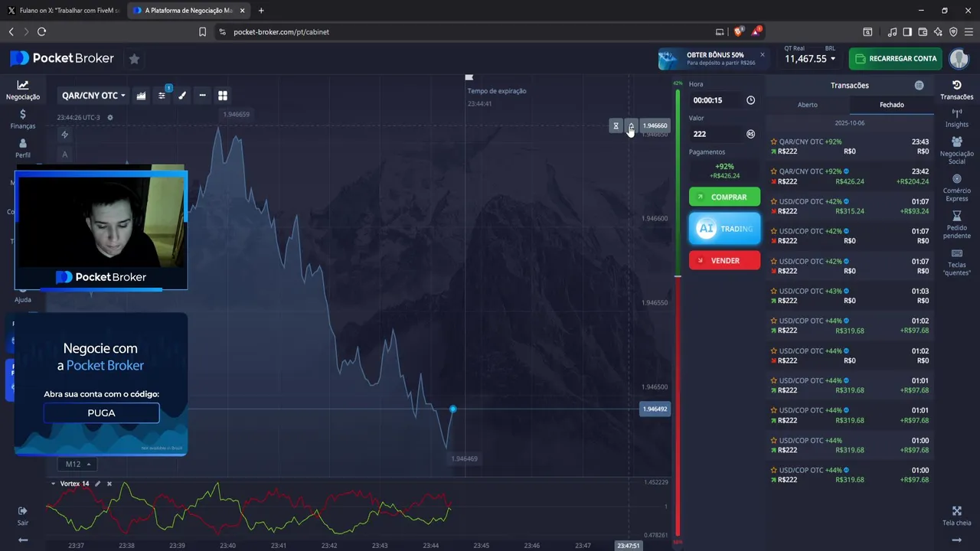Open the Ajuda help item
This screenshot has width=980, height=551.
point(22,294)
